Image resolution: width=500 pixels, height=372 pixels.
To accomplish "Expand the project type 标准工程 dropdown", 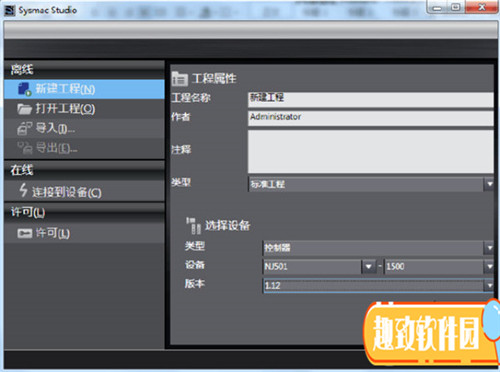I will tap(489, 184).
